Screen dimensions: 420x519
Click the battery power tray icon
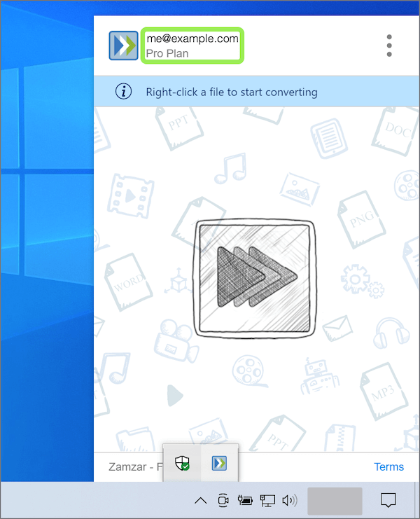[245, 500]
